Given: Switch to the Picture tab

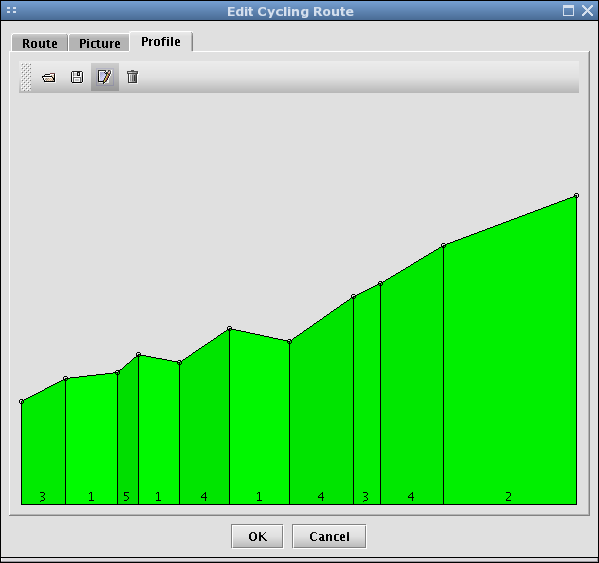Looking at the screenshot, I should pyautogui.click(x=100, y=43).
